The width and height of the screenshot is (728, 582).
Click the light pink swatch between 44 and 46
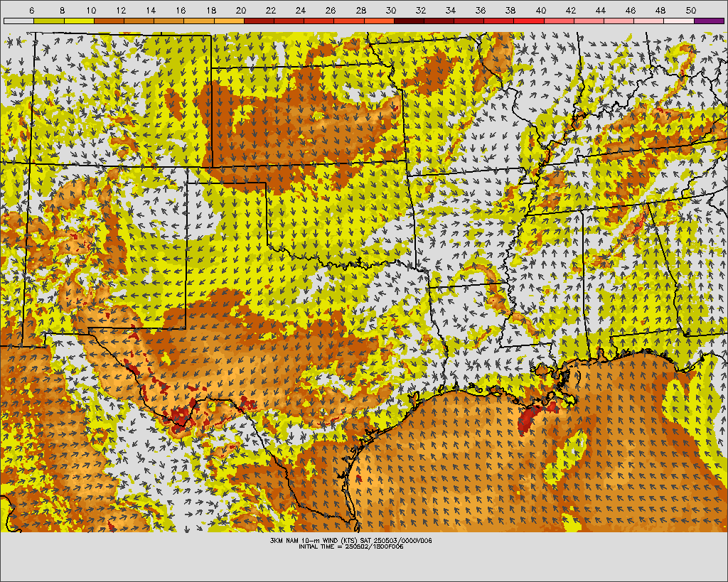(x=619, y=21)
